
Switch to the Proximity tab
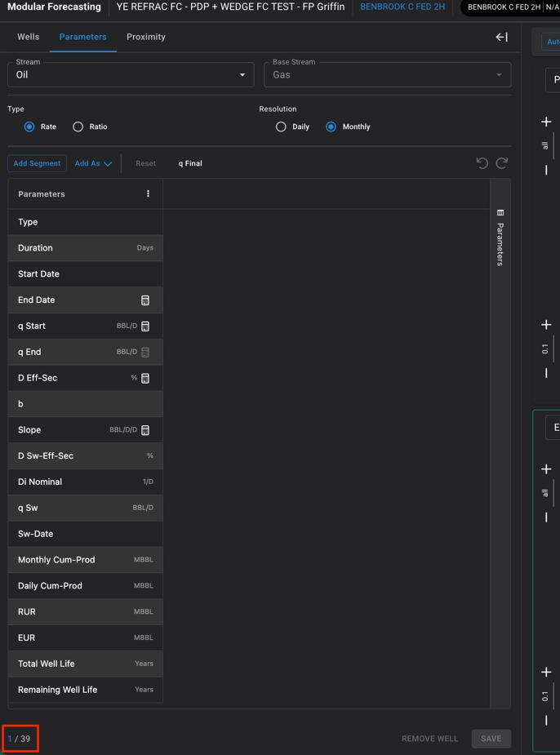(145, 37)
